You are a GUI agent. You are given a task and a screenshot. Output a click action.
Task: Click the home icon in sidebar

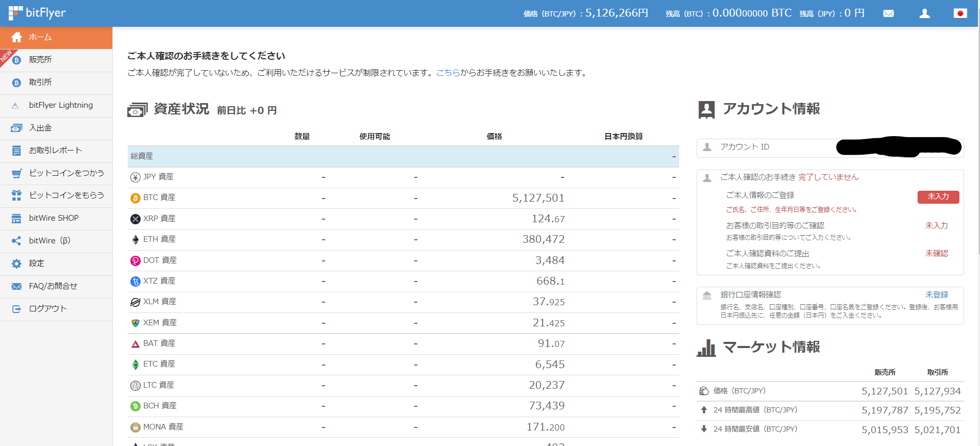(16, 37)
